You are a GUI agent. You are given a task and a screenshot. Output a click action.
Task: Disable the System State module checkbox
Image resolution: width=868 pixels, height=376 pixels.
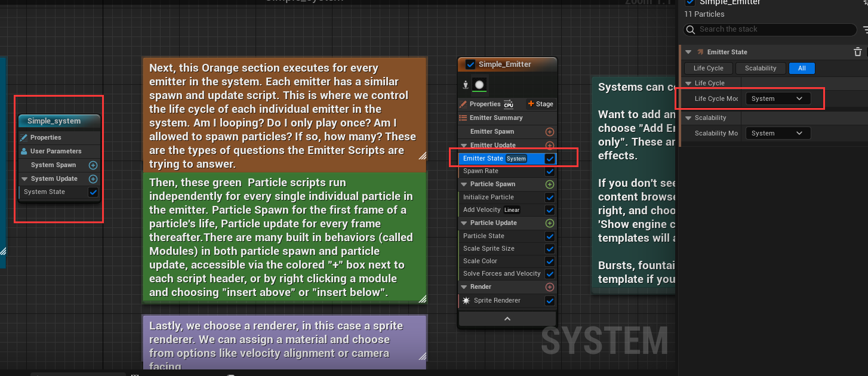coord(93,192)
